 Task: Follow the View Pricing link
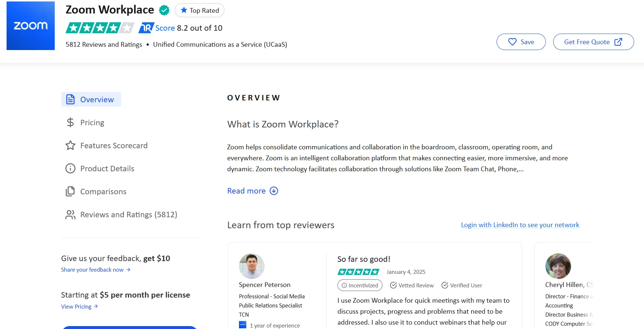pos(77,306)
